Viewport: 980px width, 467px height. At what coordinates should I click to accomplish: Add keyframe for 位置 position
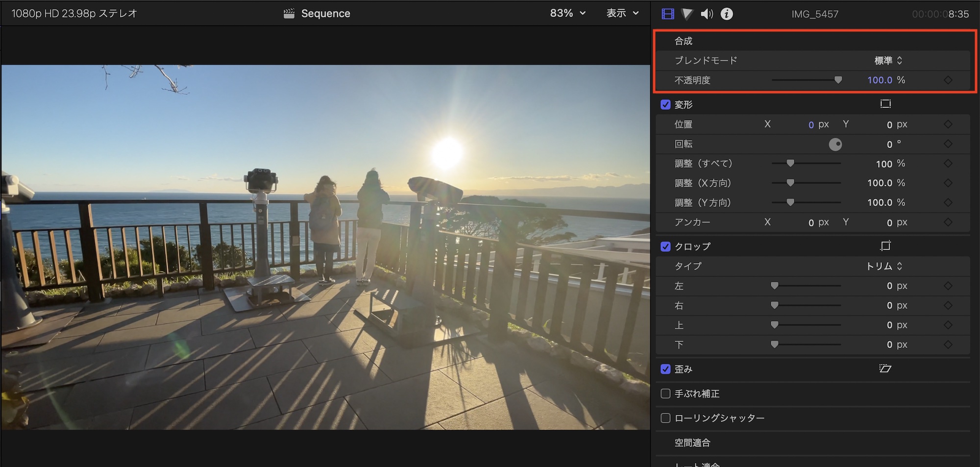948,124
